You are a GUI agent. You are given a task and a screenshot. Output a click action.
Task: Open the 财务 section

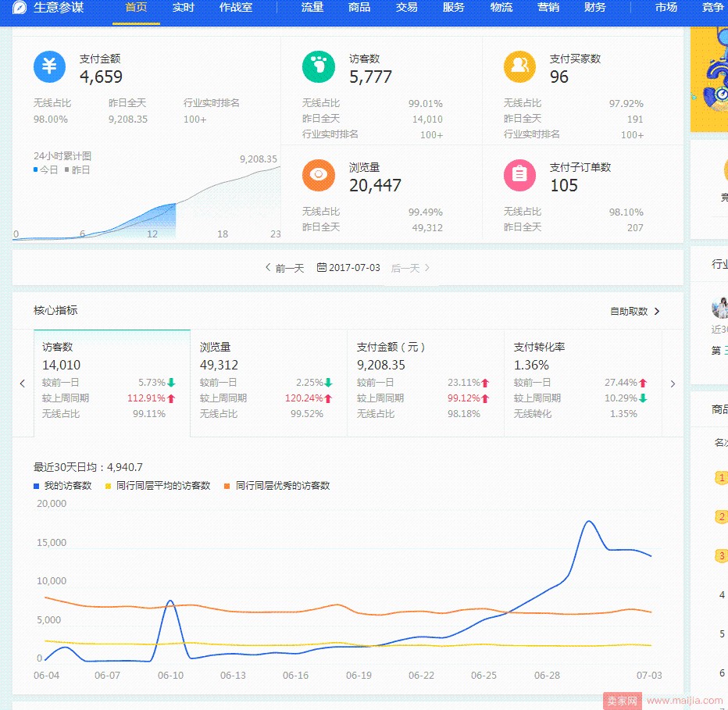[595, 8]
